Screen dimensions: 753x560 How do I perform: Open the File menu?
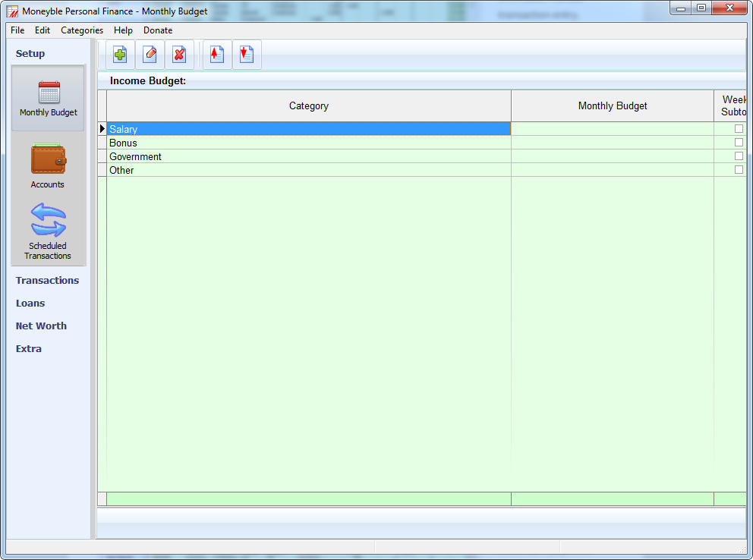[17, 30]
